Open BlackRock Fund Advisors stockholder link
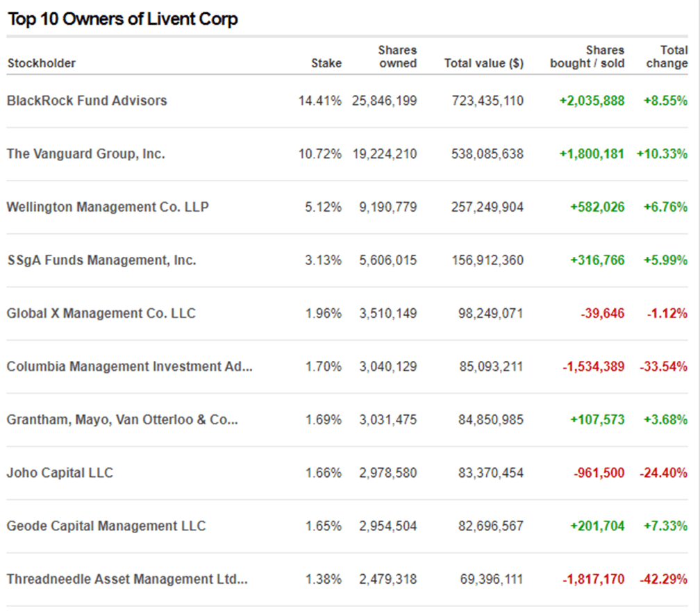The image size is (700, 613). 87,101
